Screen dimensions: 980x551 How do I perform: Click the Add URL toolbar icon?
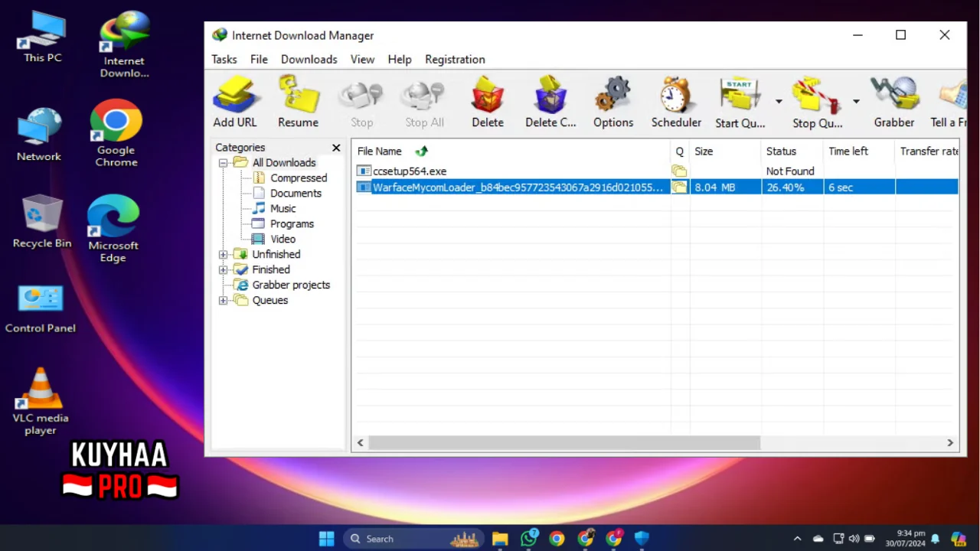coord(235,102)
